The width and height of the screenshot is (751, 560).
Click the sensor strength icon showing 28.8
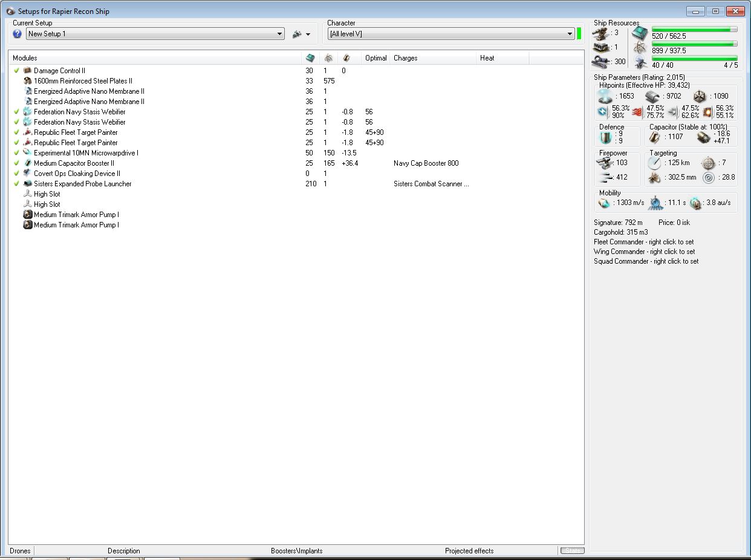tap(708, 177)
